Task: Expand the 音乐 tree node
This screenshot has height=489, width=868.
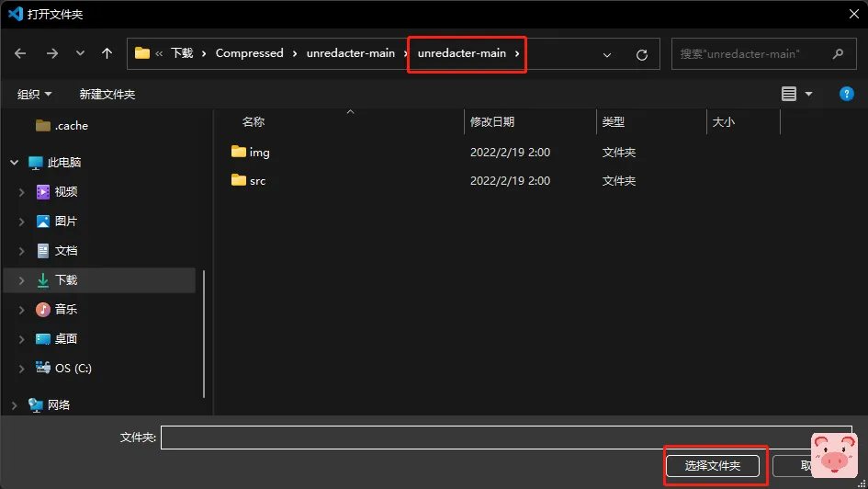Action: (x=22, y=310)
